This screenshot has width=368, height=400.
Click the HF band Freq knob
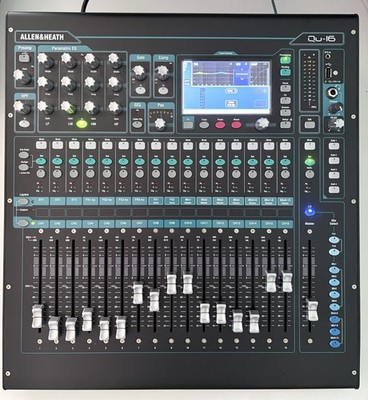[x=115, y=83]
